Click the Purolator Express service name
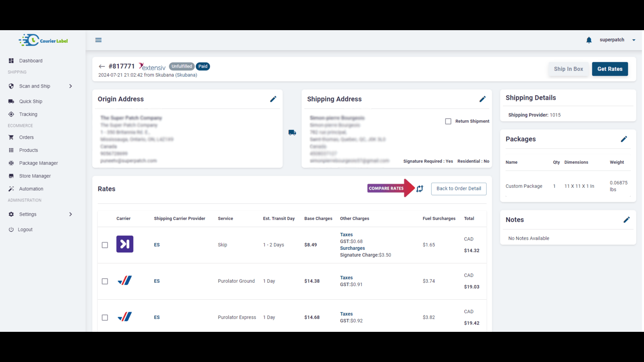Image resolution: width=644 pixels, height=362 pixels. [x=237, y=317]
